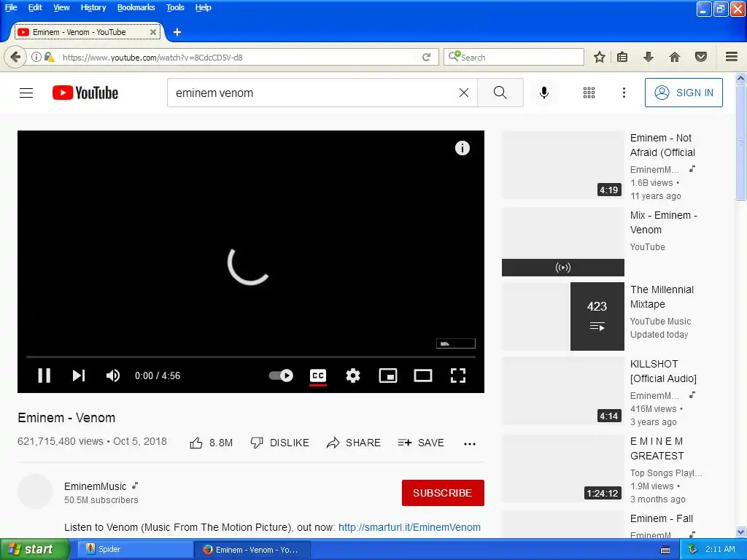Click the Not Afraid thumbnail with 4:19

(x=563, y=166)
